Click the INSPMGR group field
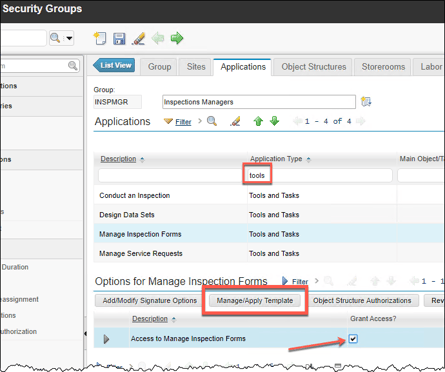Image resolution: width=445 pixels, height=372 pixels. 117,102
